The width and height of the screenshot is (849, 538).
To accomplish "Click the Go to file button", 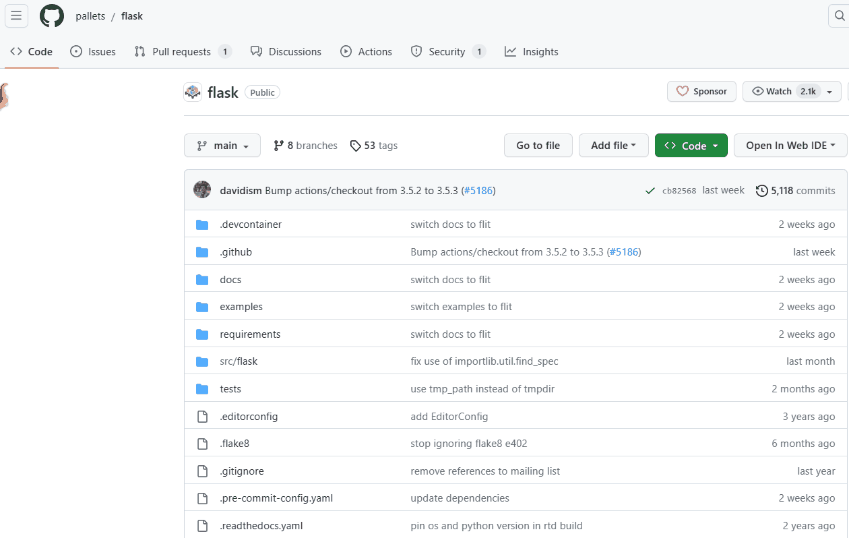I will (538, 146).
